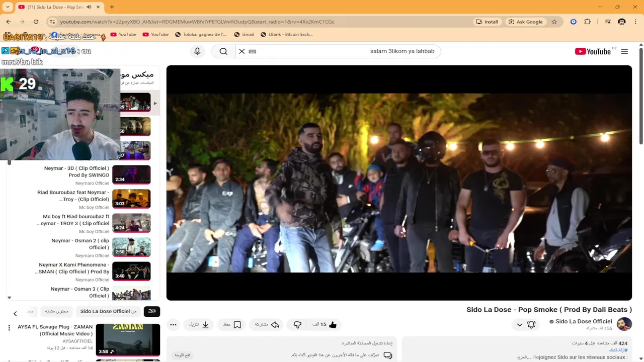Click the chips left scroll arrow
This screenshot has height=362, width=644.
coord(15,314)
